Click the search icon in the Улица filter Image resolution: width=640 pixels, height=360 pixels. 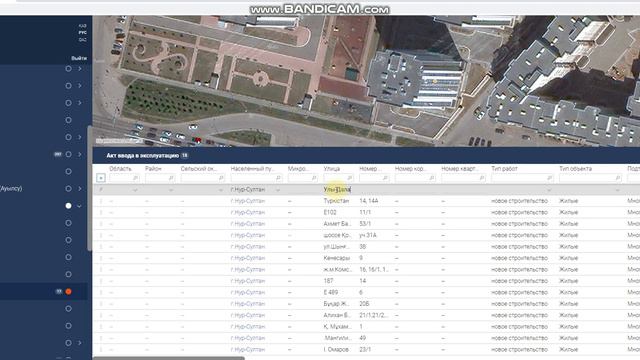(349, 178)
